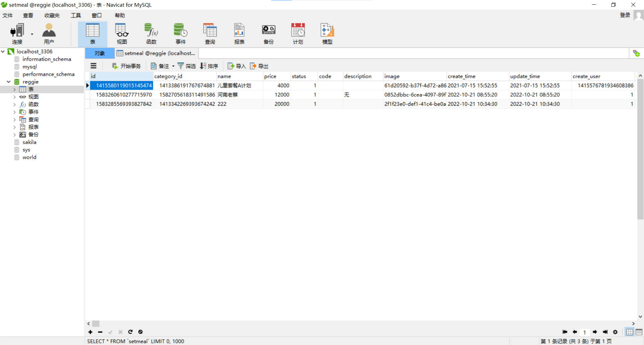This screenshot has width=644, height=345.
Task: Open the Event (事件) toolbar icon
Action: (180, 34)
